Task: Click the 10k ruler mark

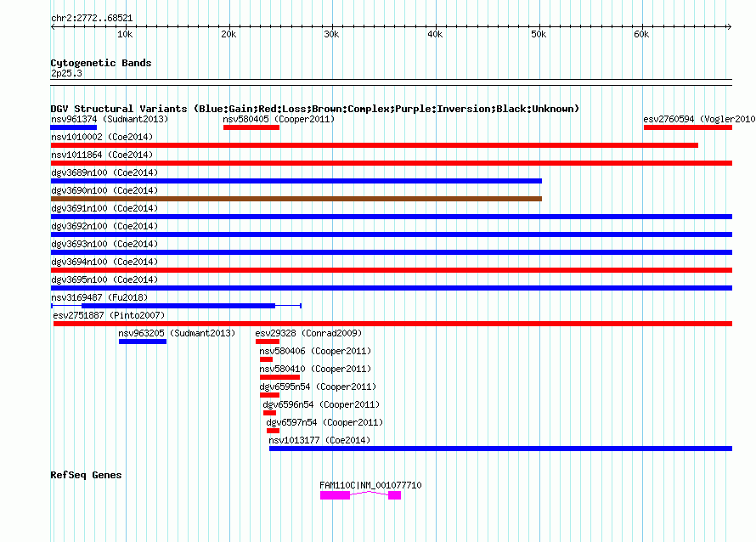Action: [125, 34]
